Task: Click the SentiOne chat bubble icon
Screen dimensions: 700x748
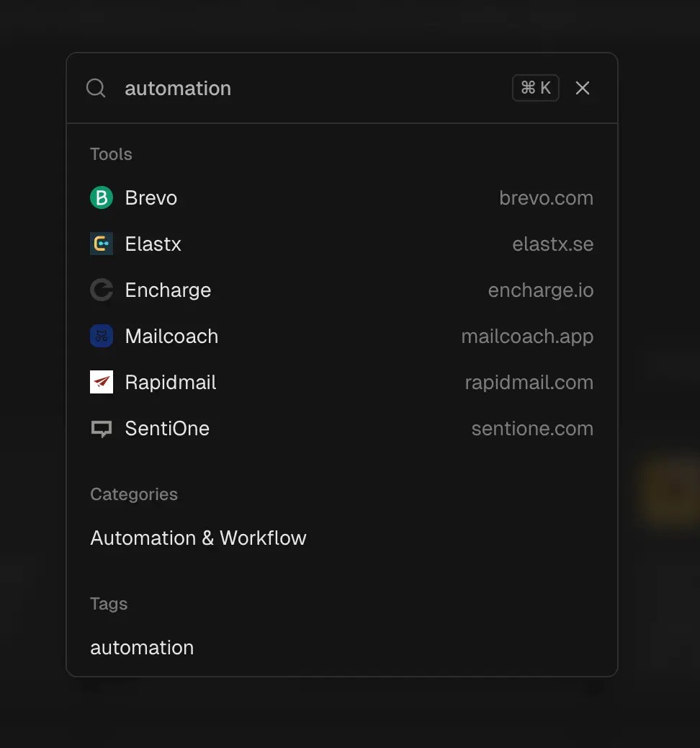Action: click(102, 428)
